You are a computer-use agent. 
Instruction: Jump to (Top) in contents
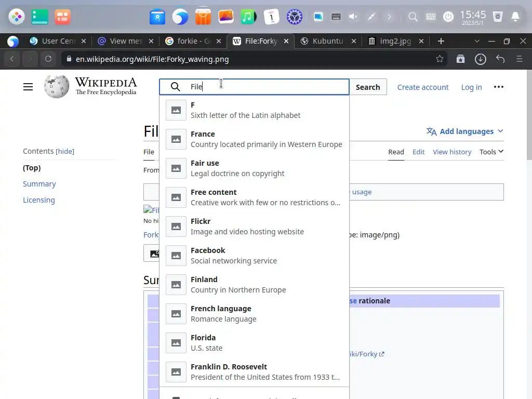coord(32,168)
